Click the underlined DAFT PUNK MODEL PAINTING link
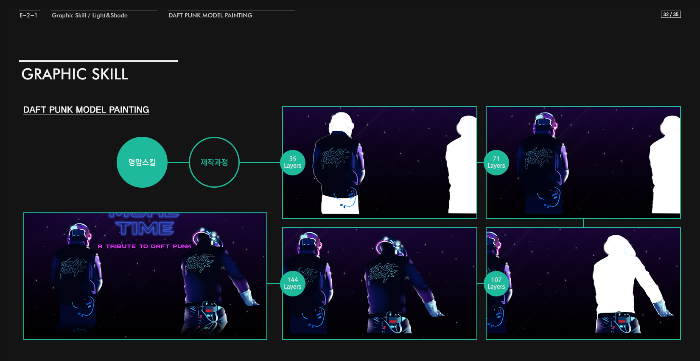 pyautogui.click(x=86, y=110)
